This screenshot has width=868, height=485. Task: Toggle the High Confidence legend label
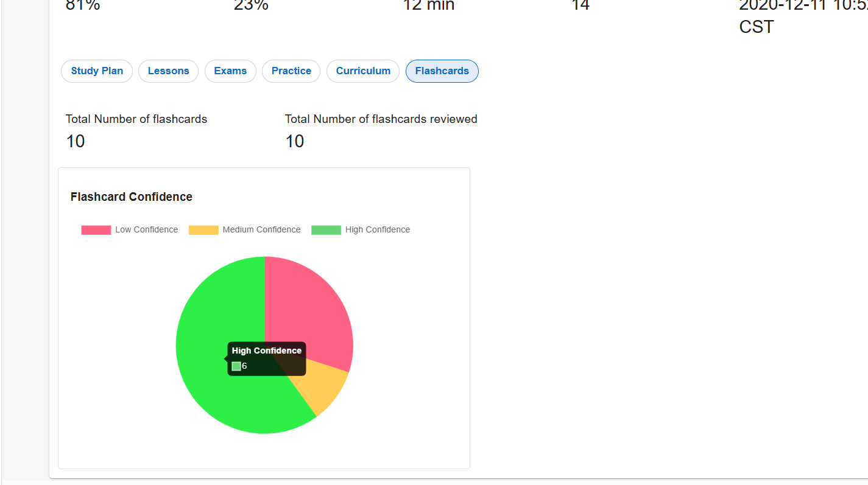(378, 229)
